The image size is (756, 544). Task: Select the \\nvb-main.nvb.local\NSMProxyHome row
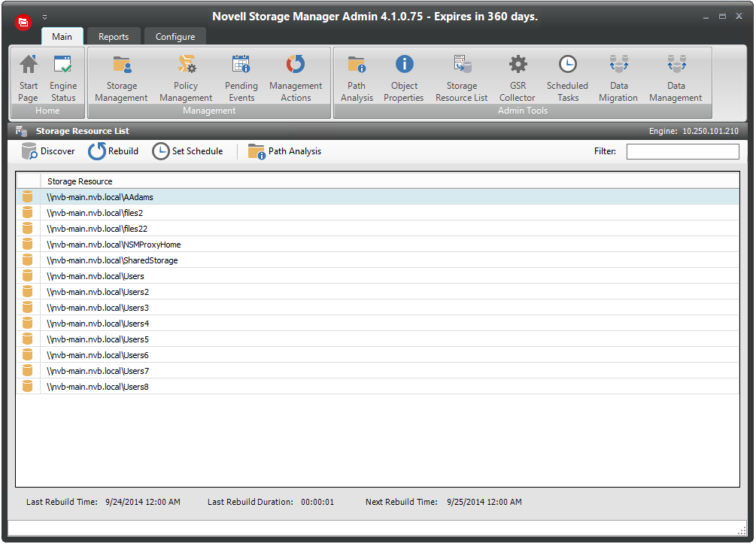click(378, 245)
